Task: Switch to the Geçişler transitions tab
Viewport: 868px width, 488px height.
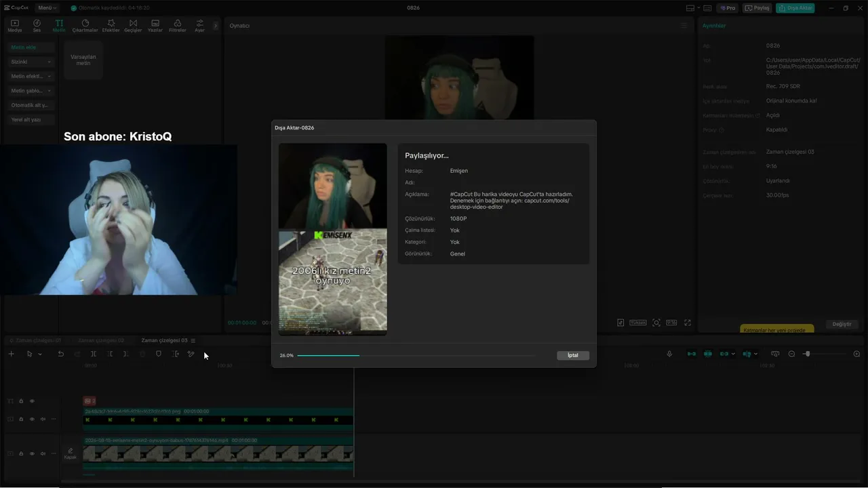Action: coord(133,26)
